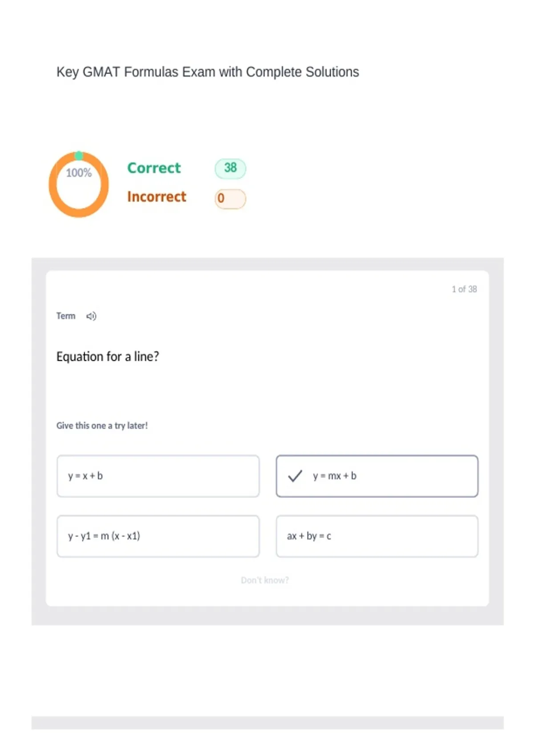Play audio with the speaker icon
The width and height of the screenshot is (534, 756).
(x=91, y=316)
